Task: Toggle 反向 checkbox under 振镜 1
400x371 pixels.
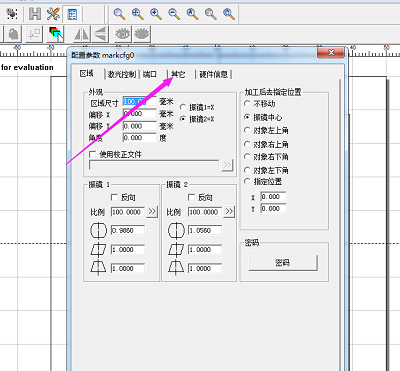Action: (114, 197)
